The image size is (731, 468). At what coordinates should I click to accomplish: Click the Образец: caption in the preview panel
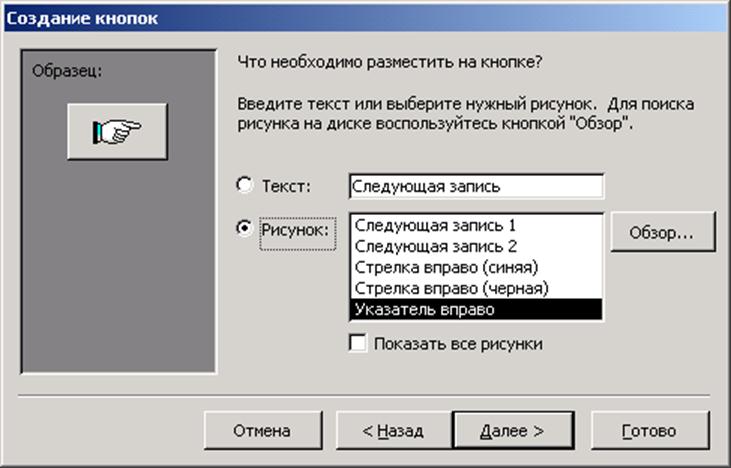67,71
